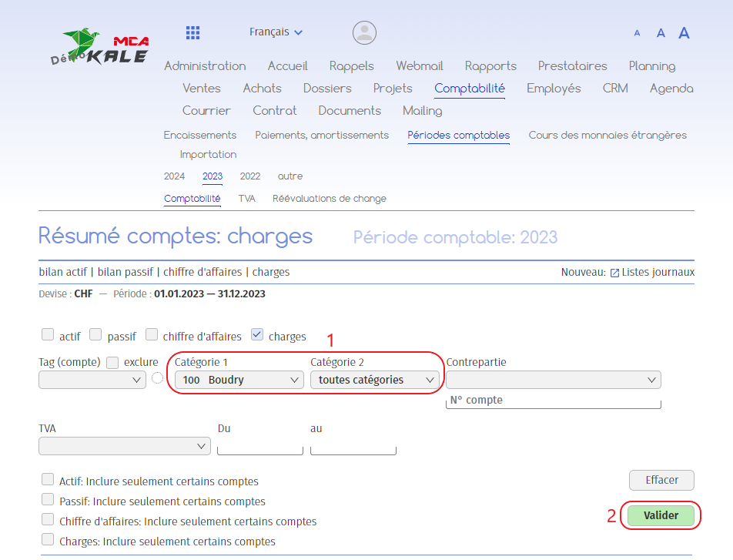This screenshot has height=560, width=733.
Task: Go to the Rapports menu
Action: 490,66
